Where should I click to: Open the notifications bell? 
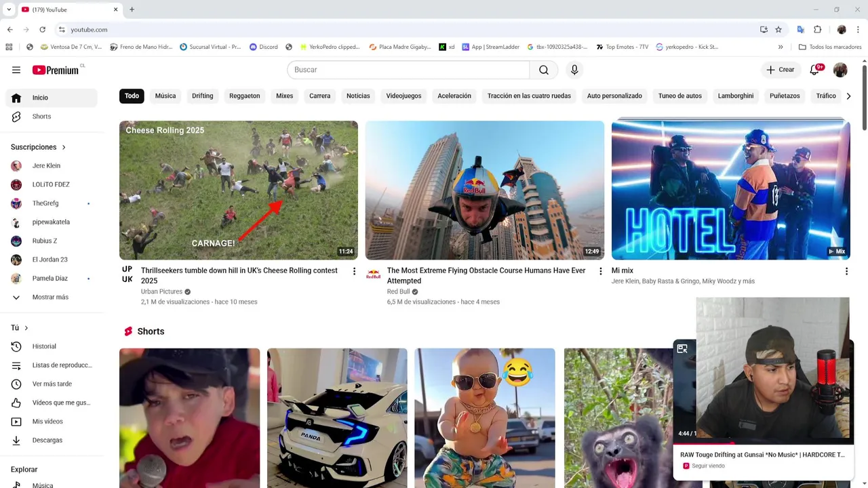[815, 70]
